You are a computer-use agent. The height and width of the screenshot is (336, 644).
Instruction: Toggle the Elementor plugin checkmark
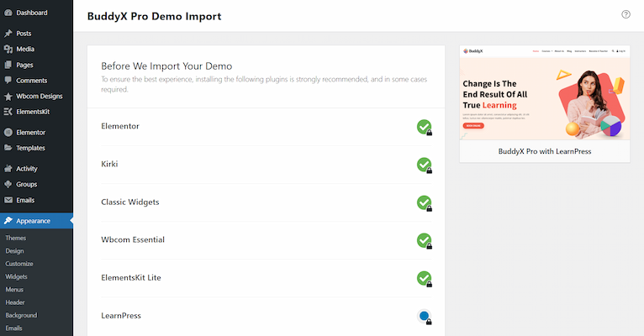(424, 127)
